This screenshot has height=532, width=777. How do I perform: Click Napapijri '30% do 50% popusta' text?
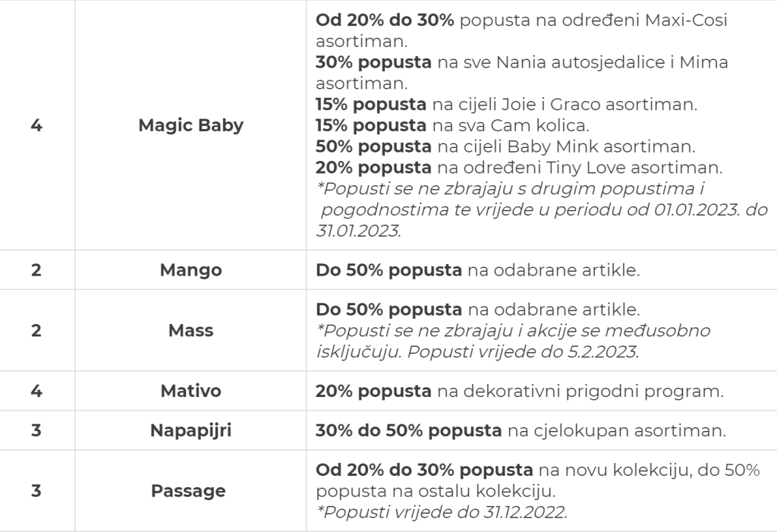click(409, 430)
